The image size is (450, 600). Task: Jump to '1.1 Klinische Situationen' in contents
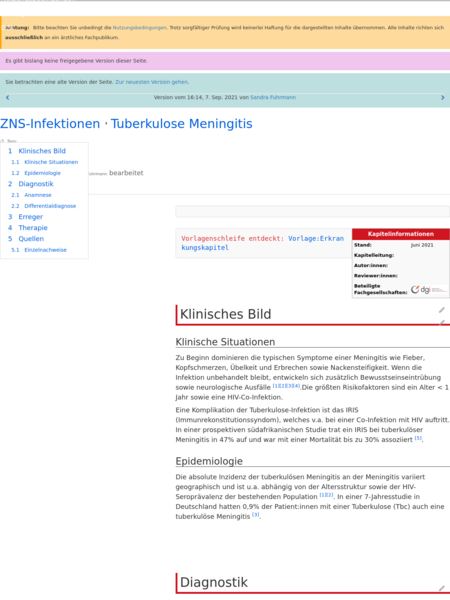45,162
